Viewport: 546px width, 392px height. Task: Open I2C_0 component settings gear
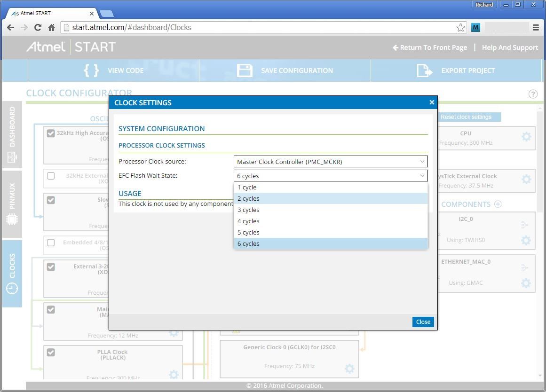(x=526, y=240)
